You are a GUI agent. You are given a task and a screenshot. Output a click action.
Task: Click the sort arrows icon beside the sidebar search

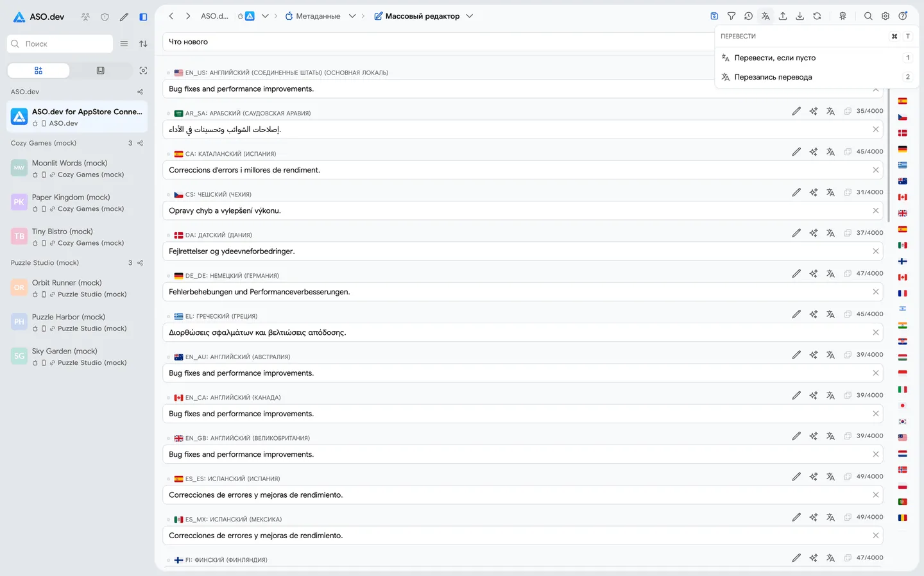click(143, 44)
